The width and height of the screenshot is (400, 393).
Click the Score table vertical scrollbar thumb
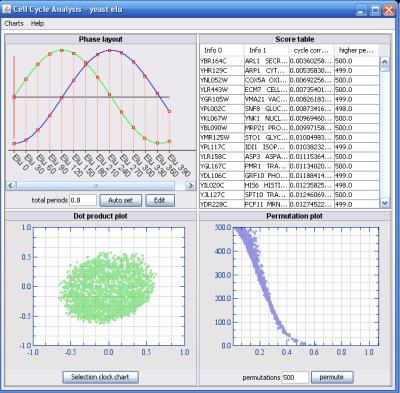tap(385, 69)
